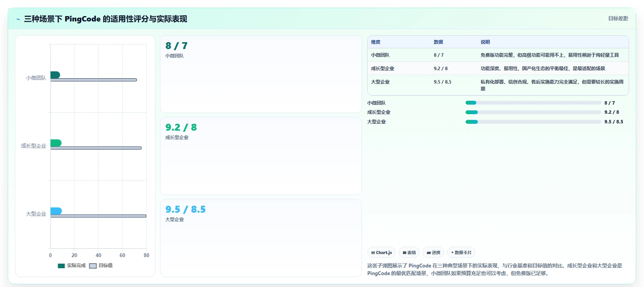Click the summary paragraph below tags
The image size is (644, 287).
[495, 269]
